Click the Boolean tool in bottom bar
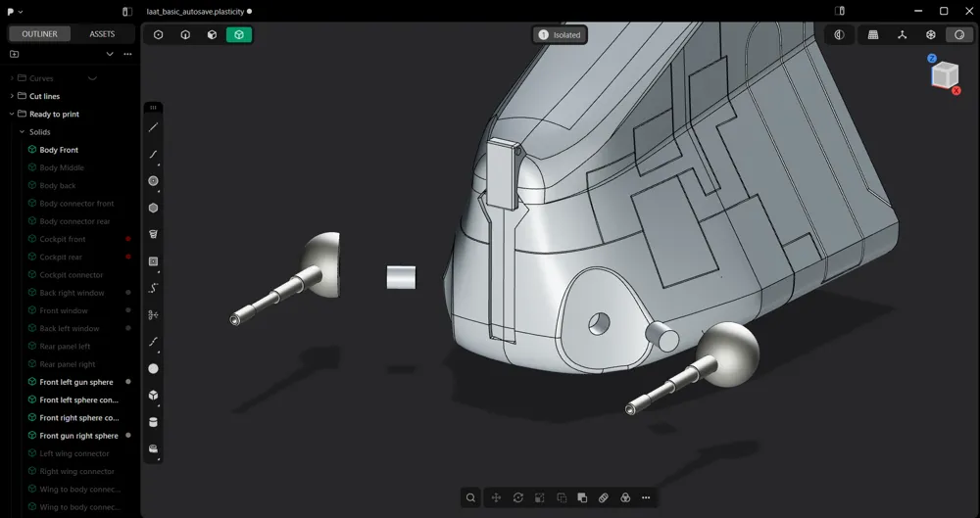Viewport: 980px width, 518px height. [x=582, y=498]
